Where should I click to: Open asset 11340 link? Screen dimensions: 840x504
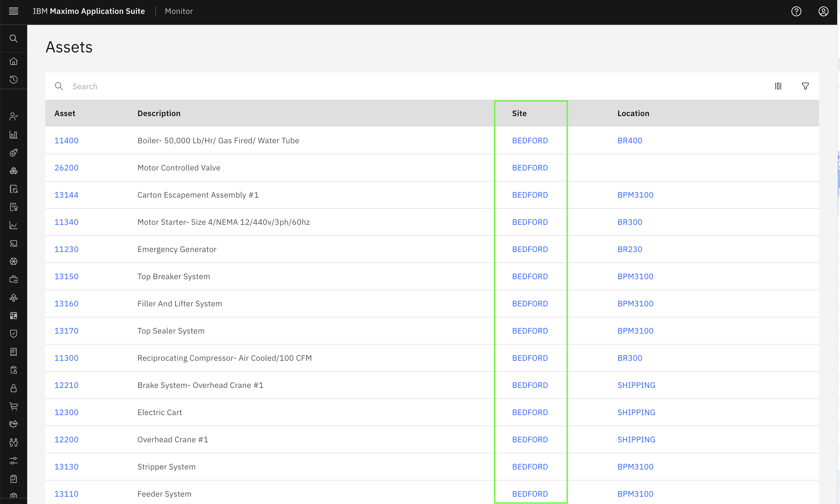(x=66, y=222)
